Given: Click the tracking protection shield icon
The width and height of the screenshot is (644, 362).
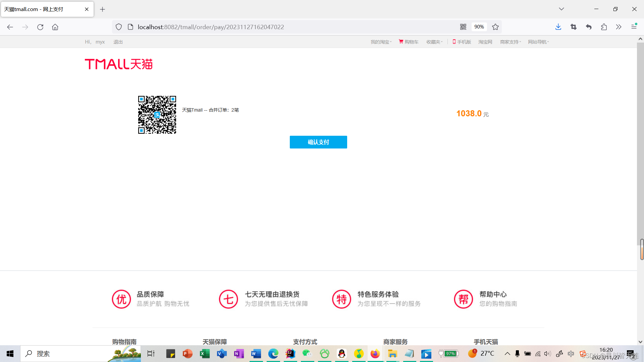Looking at the screenshot, I should point(119,27).
